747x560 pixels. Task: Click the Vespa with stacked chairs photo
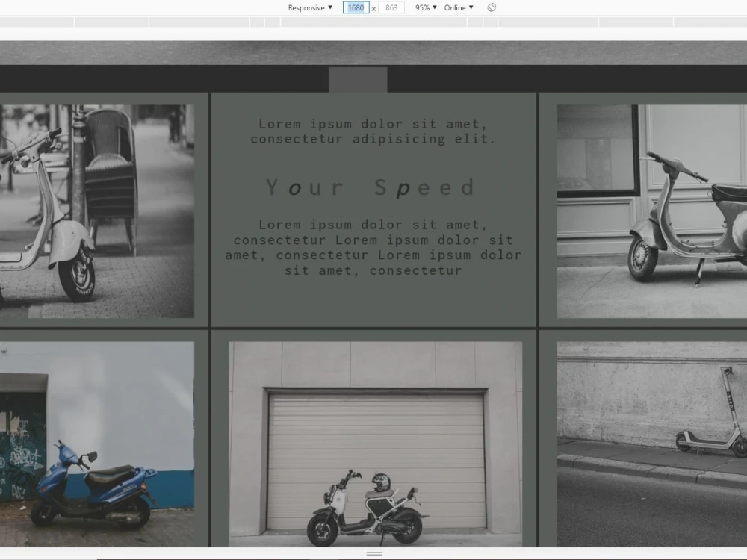[x=96, y=211]
